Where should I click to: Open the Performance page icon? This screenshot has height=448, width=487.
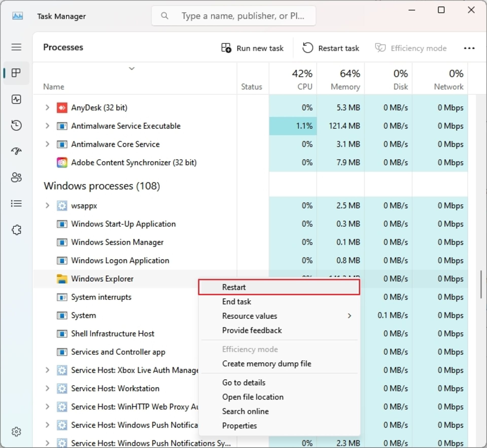[x=16, y=99]
